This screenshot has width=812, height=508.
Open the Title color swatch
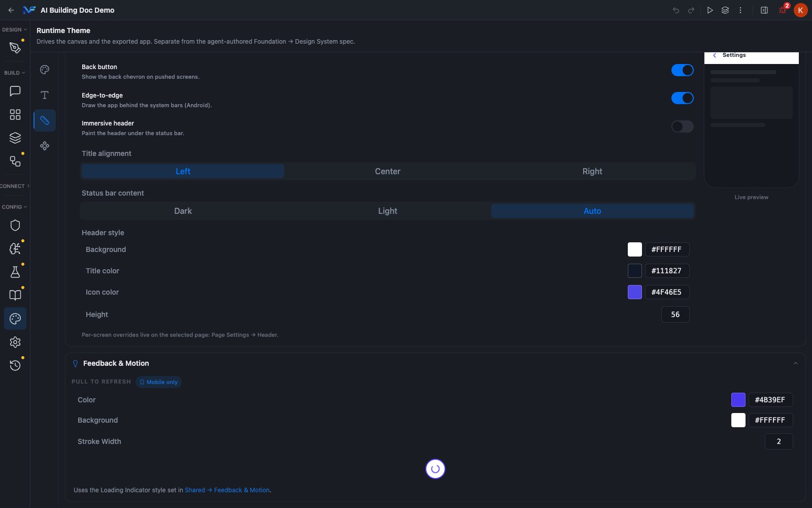[x=635, y=271]
